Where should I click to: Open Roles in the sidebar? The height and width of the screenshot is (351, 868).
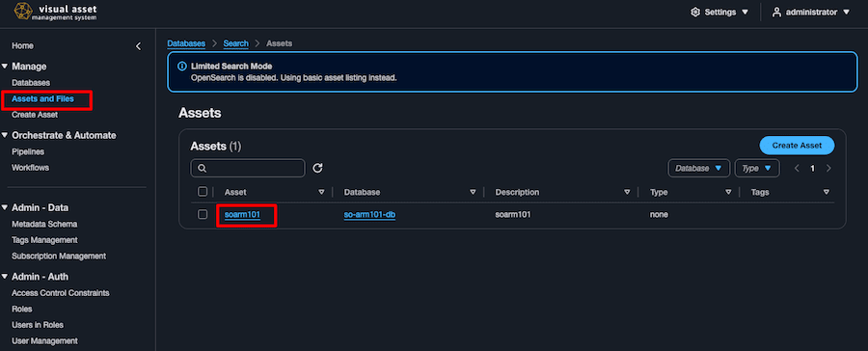click(22, 309)
